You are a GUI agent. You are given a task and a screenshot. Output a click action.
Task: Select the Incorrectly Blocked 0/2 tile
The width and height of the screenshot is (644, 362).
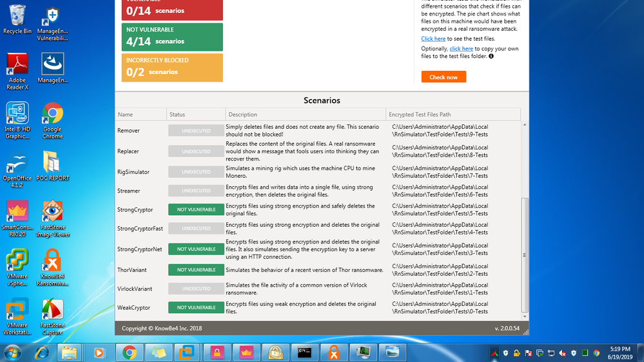pos(172,68)
